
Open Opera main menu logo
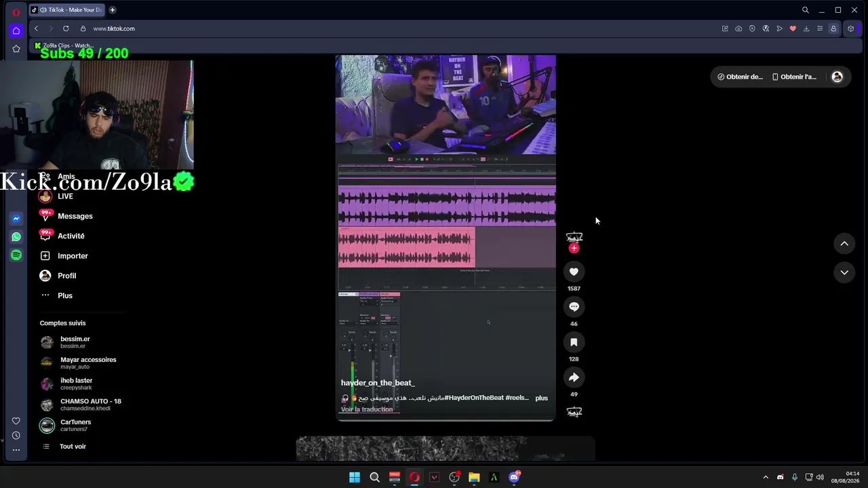16,12
